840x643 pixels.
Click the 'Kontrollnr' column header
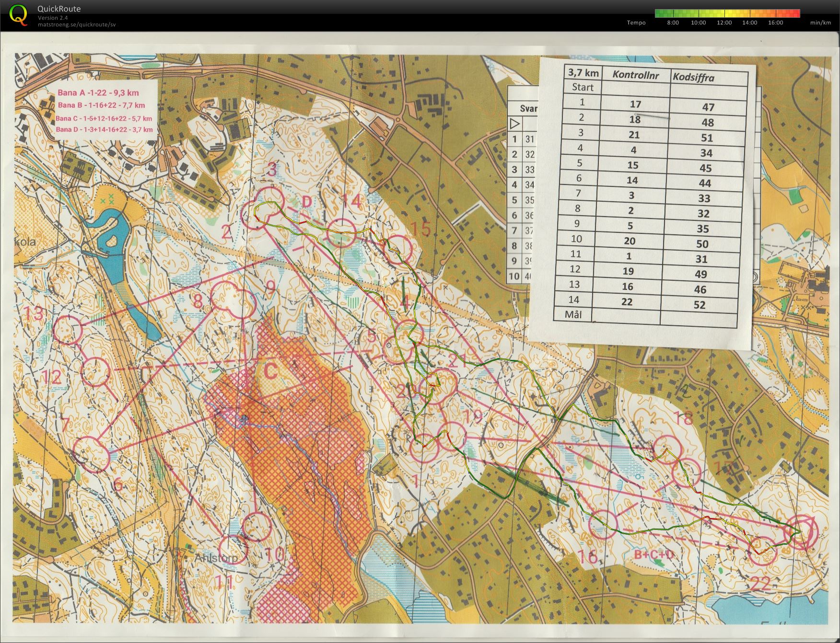click(636, 75)
